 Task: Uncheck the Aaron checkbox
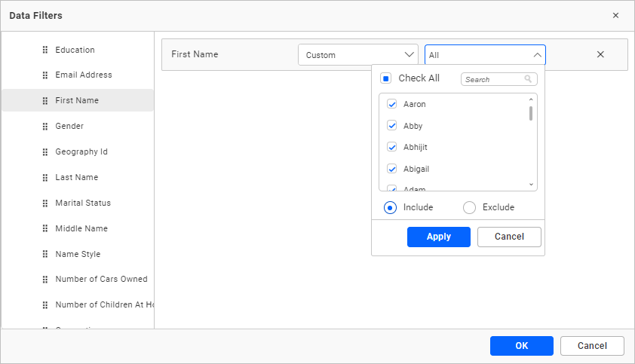tap(392, 104)
